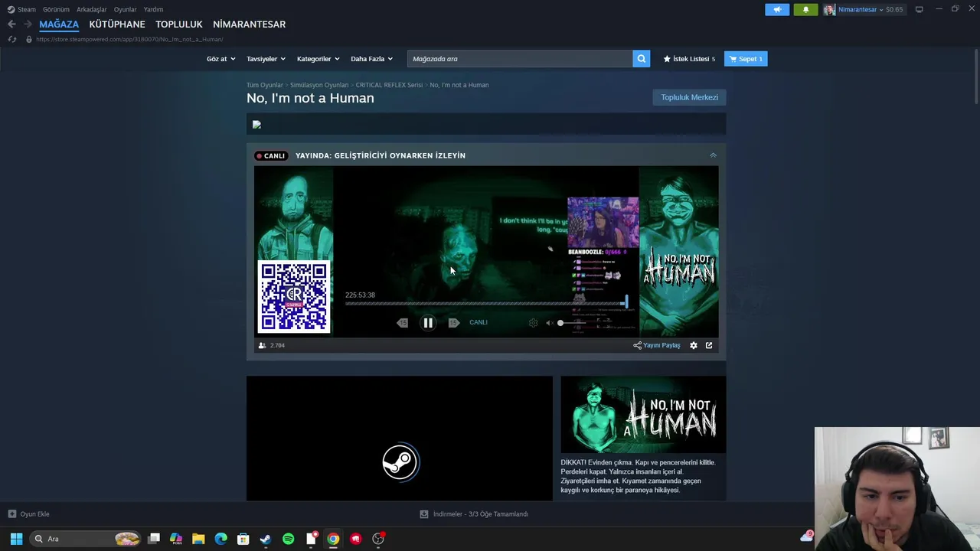Pop out broadcast in new window

[709, 345]
